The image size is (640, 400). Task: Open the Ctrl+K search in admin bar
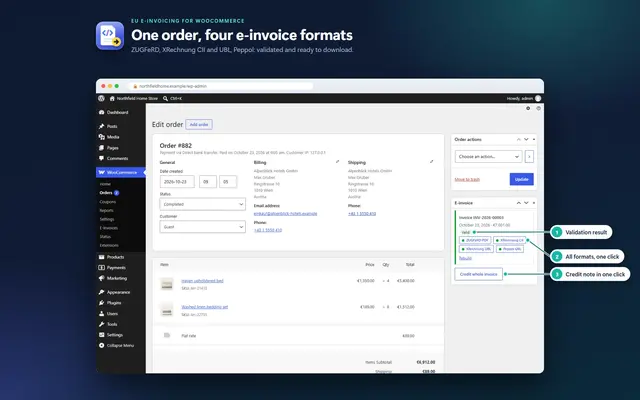[x=172, y=98]
